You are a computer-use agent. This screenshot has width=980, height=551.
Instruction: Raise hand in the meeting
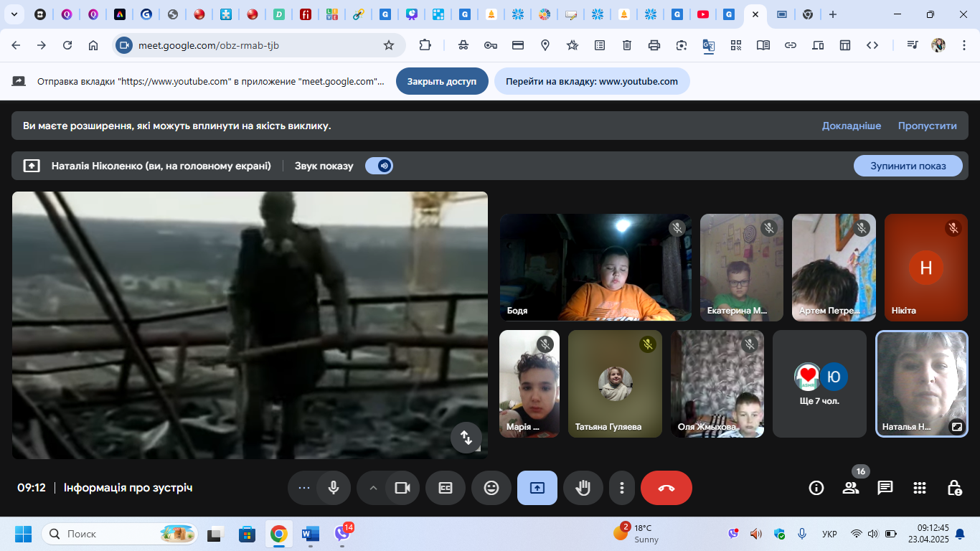coord(583,488)
